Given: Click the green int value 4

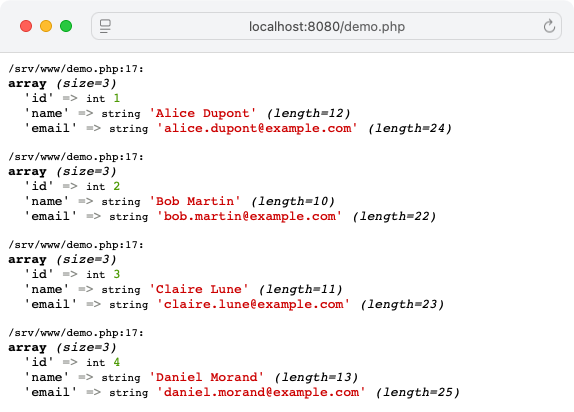Looking at the screenshot, I should [117, 362].
